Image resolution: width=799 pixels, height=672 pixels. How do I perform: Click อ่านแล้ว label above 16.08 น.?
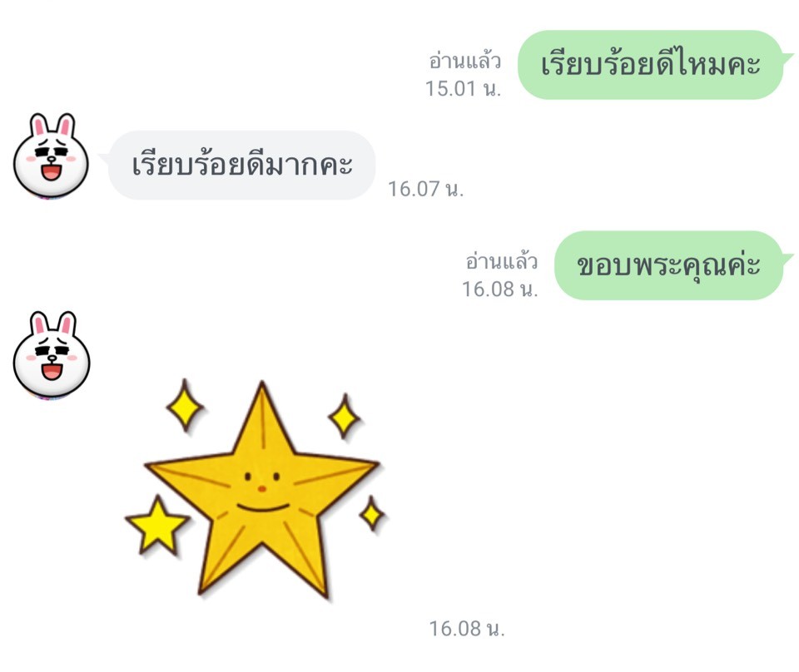[501, 261]
